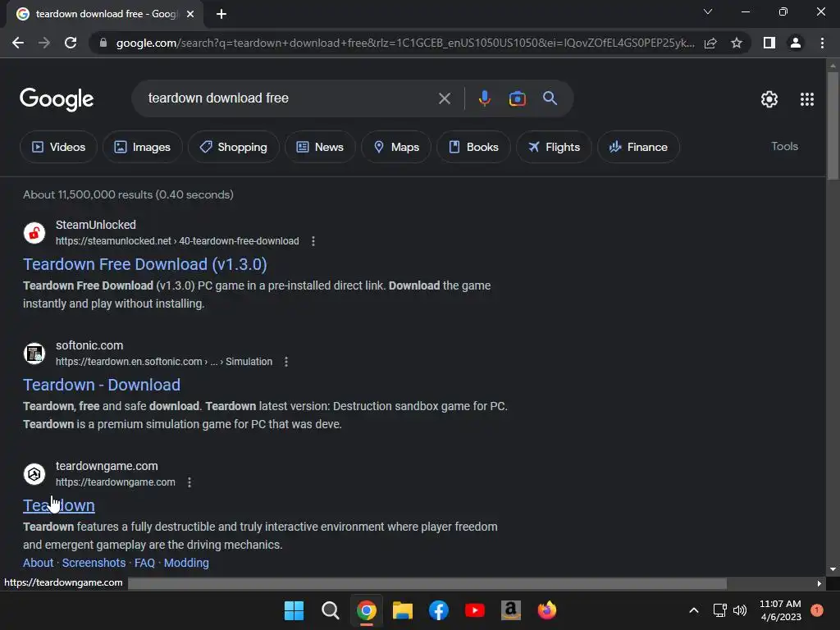This screenshot has width=840, height=630.
Task: Click the scroll-right arrow of horizontal scrollbar
Action: (x=819, y=583)
